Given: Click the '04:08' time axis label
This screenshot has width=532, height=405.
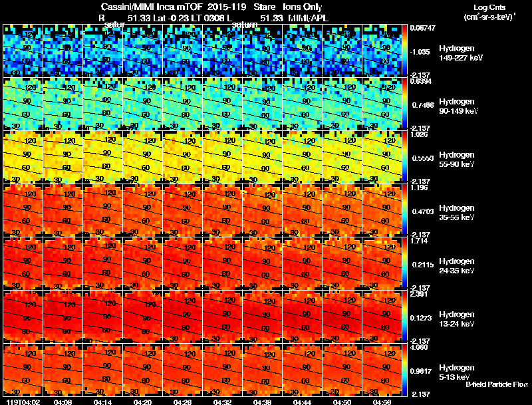Looking at the screenshot, I should tap(63, 402).
